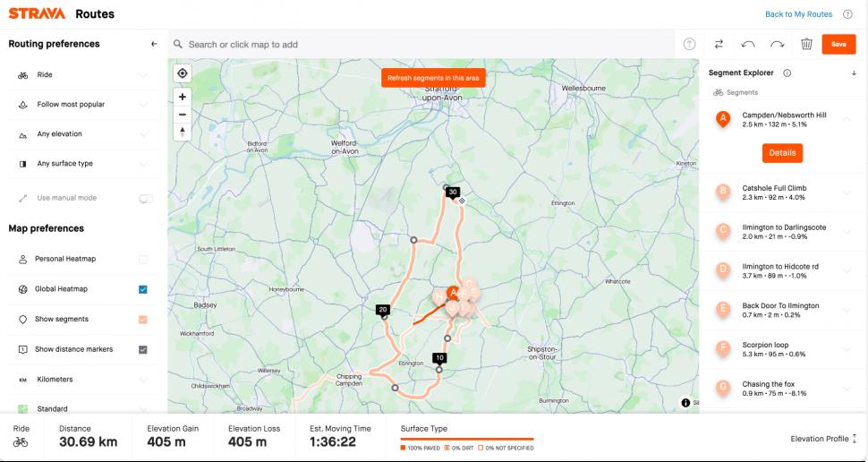Open the Any elevation dropdown
The width and height of the screenshot is (868, 462).
click(81, 134)
